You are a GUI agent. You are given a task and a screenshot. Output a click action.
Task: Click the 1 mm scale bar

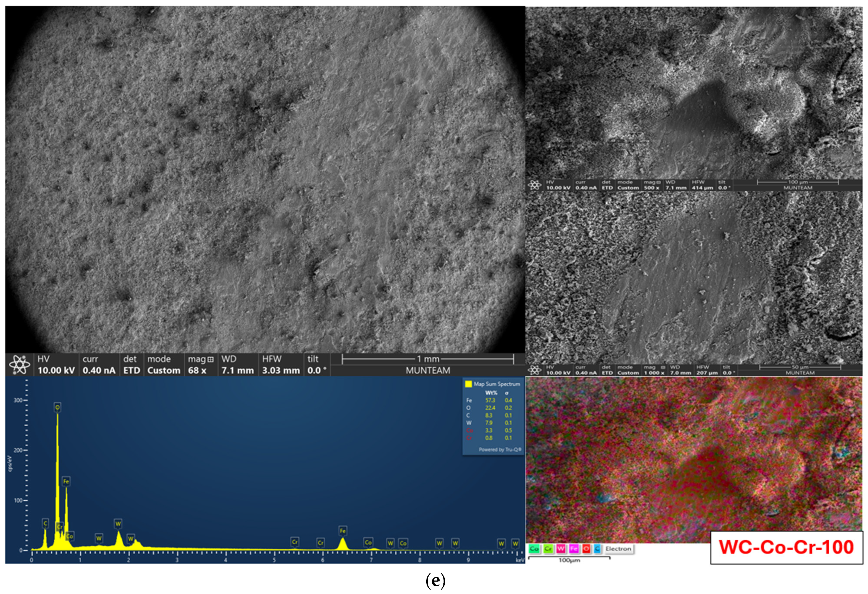[x=428, y=359]
